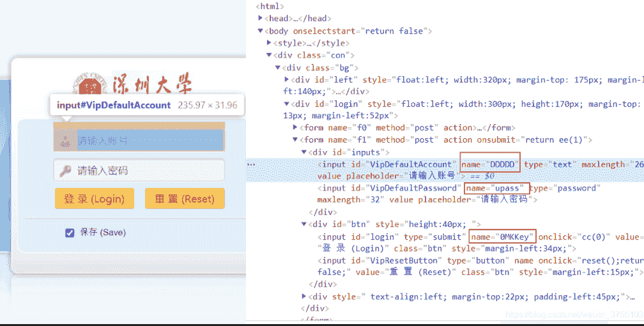Click the key icon in password field

pos(65,171)
